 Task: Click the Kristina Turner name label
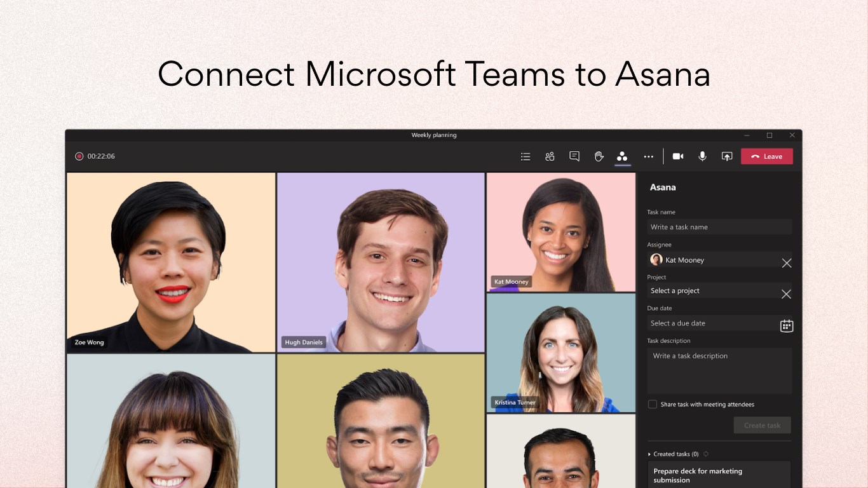pos(515,402)
